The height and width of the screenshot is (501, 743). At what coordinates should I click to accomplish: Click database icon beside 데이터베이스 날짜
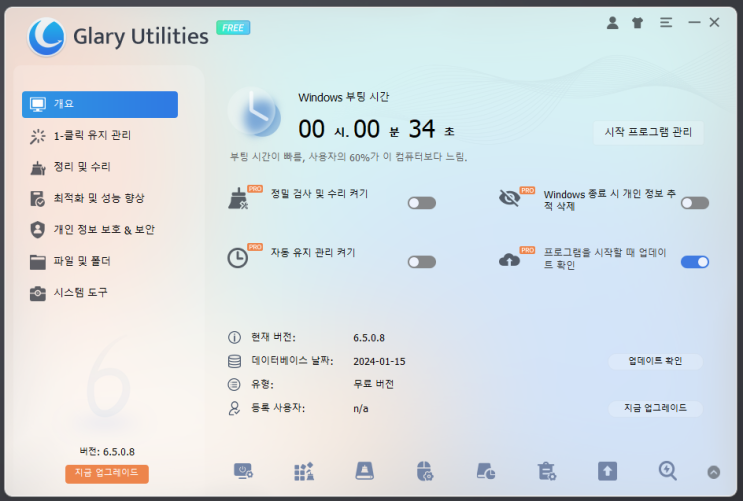click(234, 361)
